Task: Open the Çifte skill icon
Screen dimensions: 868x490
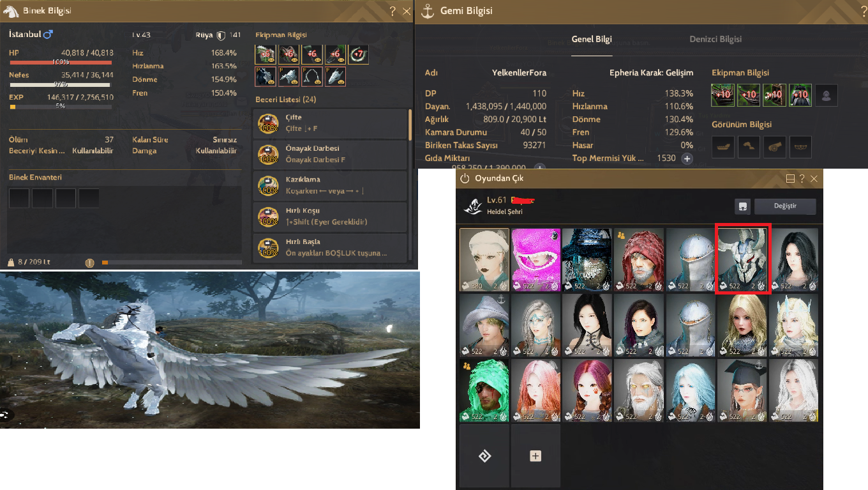Action: coord(268,124)
